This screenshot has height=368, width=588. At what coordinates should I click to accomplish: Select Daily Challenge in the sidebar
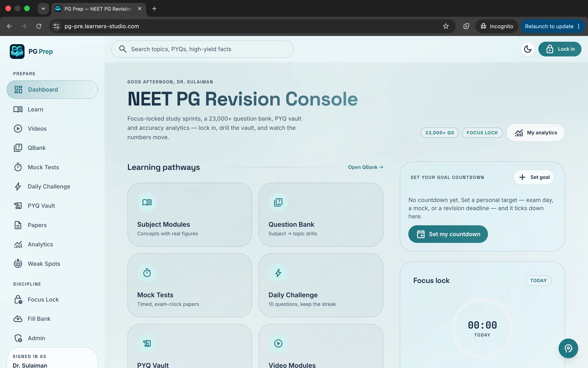[x=52, y=186]
